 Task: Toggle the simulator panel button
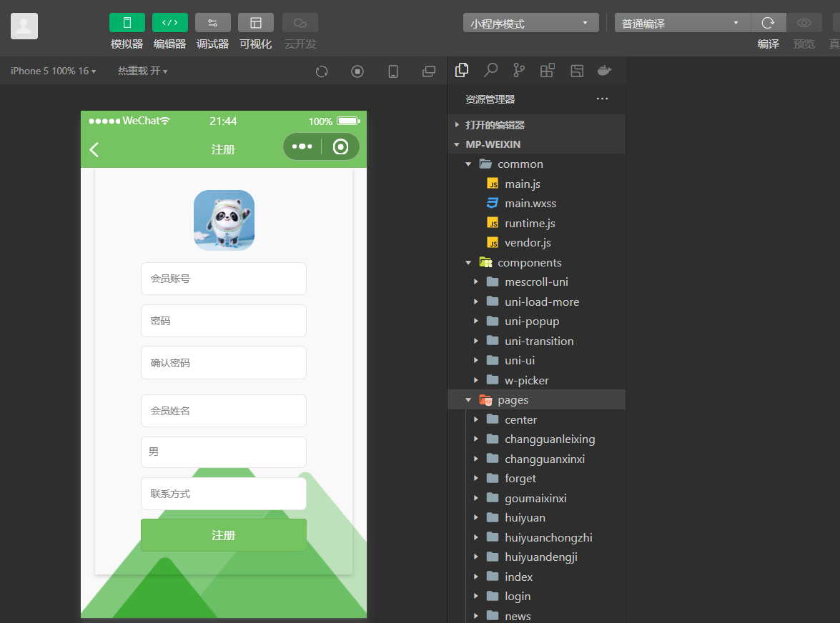[127, 23]
